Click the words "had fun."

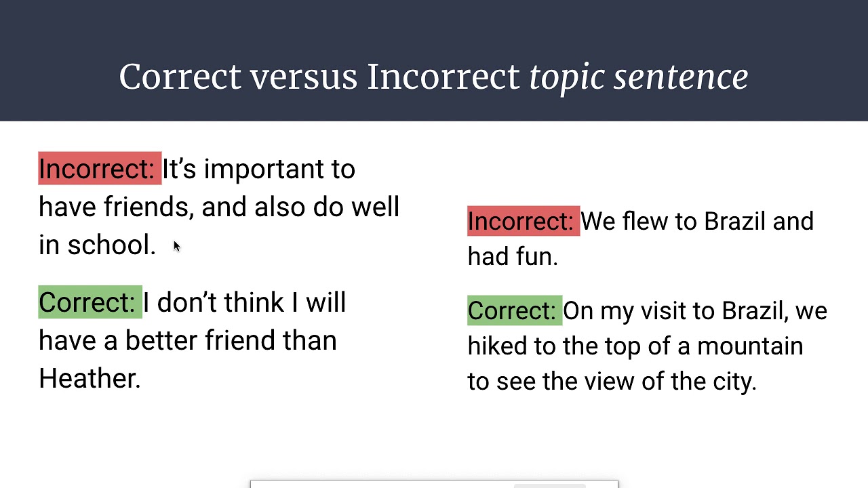512,257
